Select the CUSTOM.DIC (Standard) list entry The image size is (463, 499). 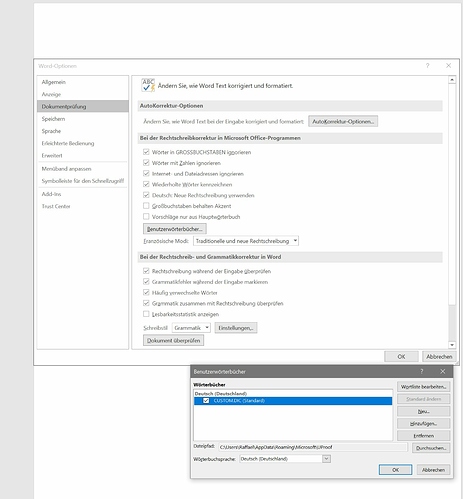coord(293,401)
